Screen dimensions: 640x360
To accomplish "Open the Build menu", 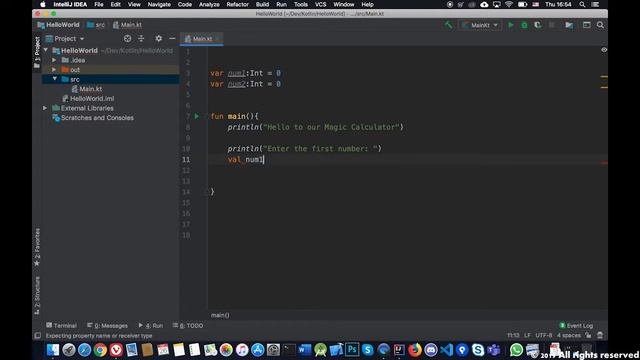I will (x=262, y=4).
